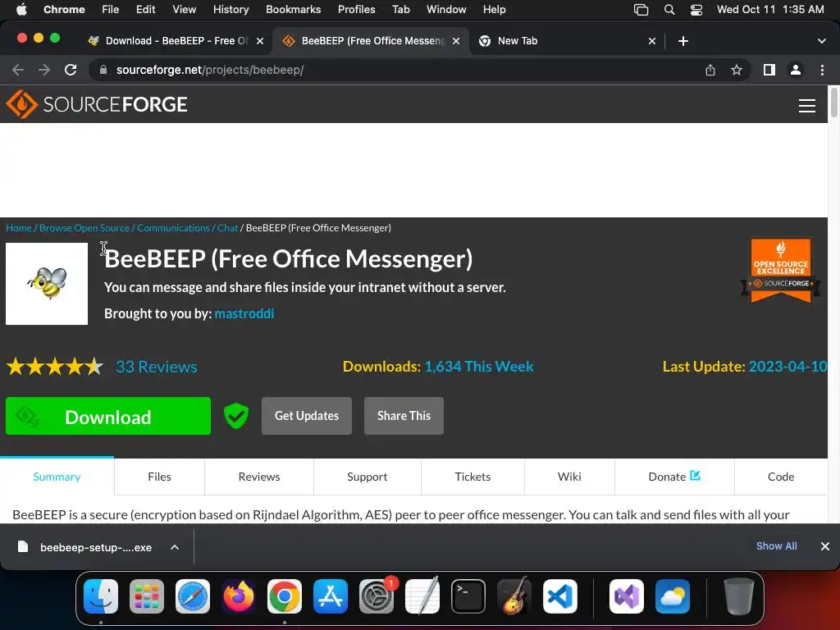Open Spotlight search in menu bar
Viewport: 840px width, 630px height.
[x=669, y=9]
